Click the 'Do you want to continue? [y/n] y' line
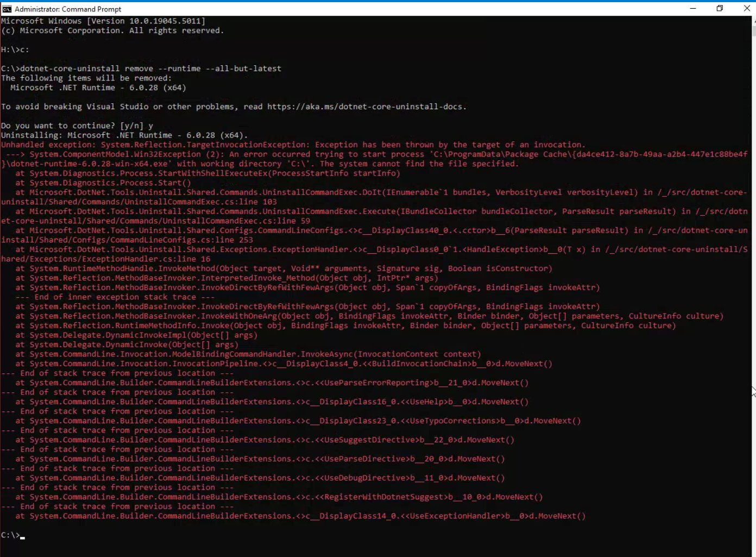 coord(77,126)
